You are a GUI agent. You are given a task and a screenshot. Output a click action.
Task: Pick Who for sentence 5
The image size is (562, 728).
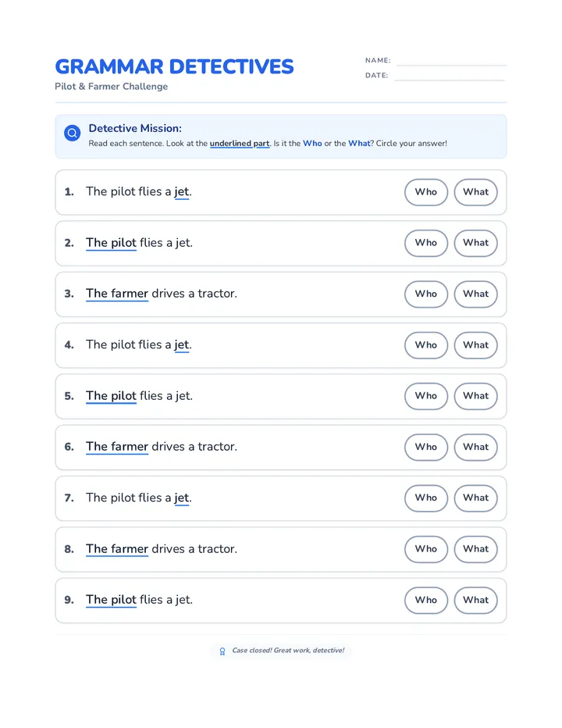click(426, 396)
